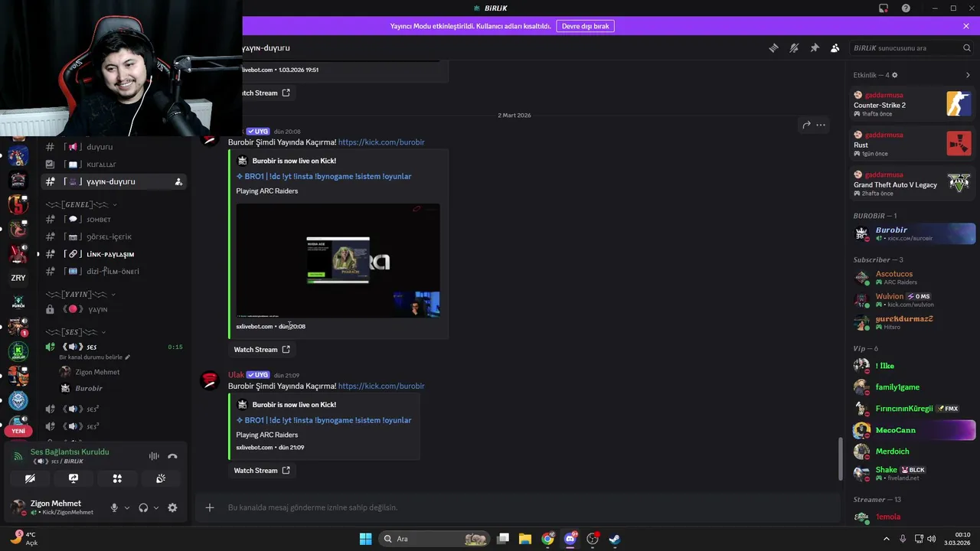Image resolution: width=980 pixels, height=551 pixels.
Task: Select member Merdoich in Vip list
Action: click(x=913, y=452)
